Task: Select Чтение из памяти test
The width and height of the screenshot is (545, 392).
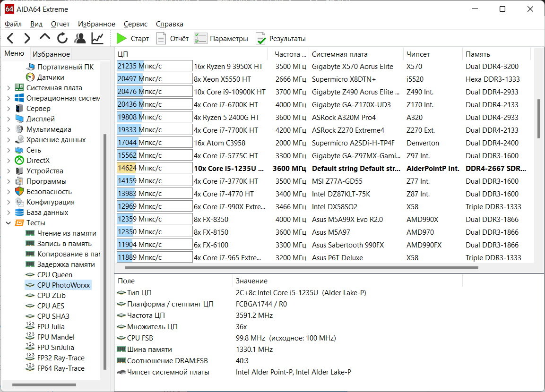Action: point(67,233)
